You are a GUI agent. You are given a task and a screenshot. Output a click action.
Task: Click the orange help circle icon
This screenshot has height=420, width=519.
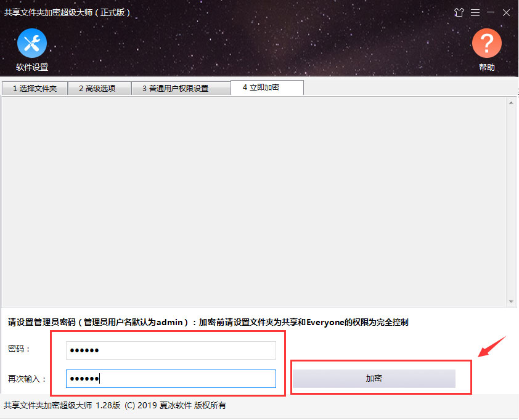[486, 43]
